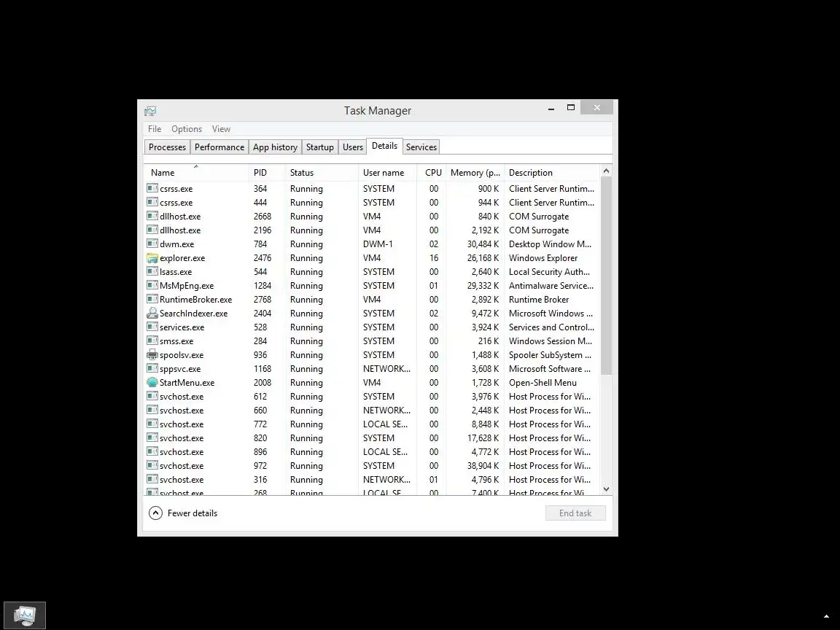
Task: Click the 26,168 K memory value
Action: pos(483,258)
